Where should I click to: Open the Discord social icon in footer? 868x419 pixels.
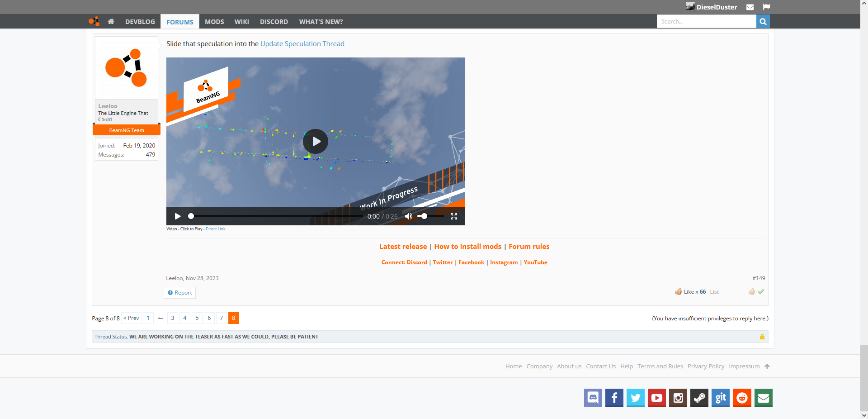click(593, 398)
